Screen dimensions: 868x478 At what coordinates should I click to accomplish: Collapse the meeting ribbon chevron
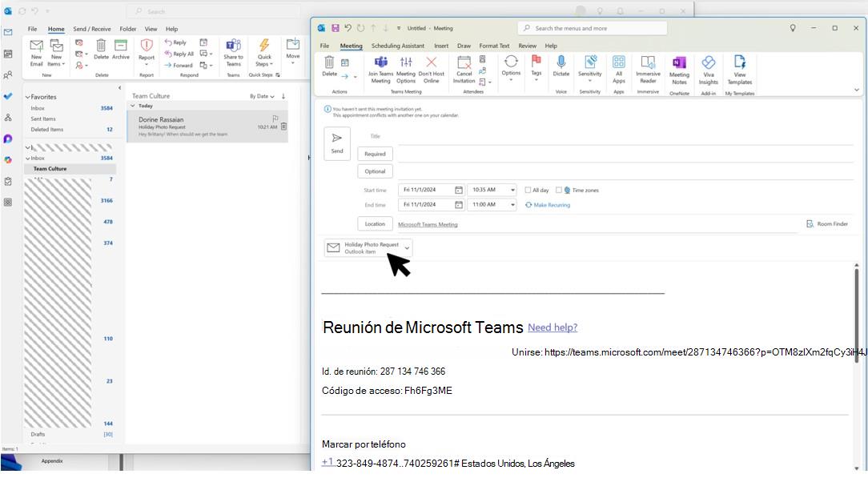[x=856, y=90]
